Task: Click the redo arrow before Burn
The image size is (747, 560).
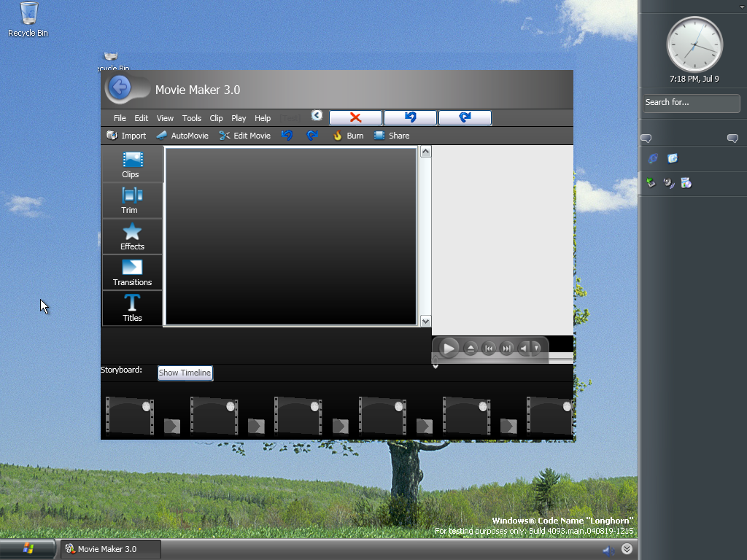Action: (312, 136)
